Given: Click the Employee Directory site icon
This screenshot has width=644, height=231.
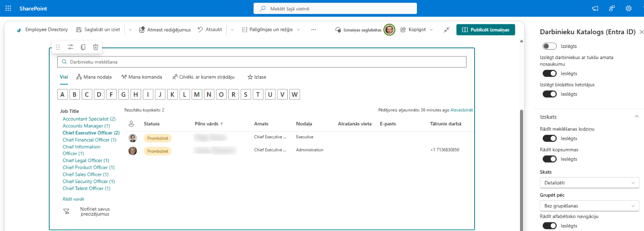Looking at the screenshot, I should click(19, 30).
